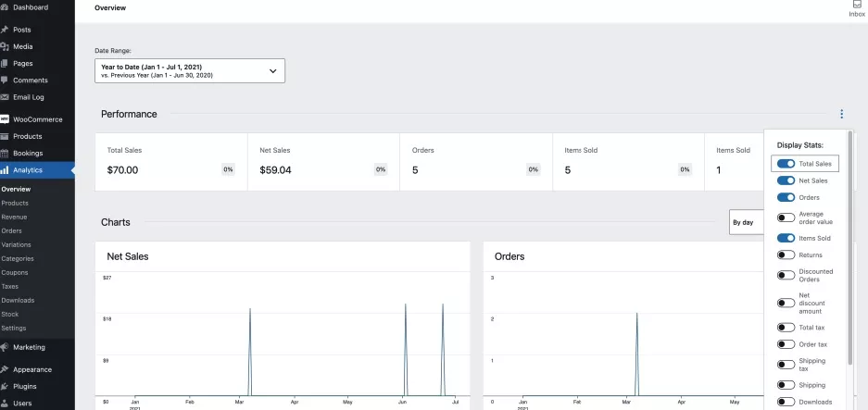The width and height of the screenshot is (868, 410).
Task: Open Variations analytics report
Action: click(16, 244)
